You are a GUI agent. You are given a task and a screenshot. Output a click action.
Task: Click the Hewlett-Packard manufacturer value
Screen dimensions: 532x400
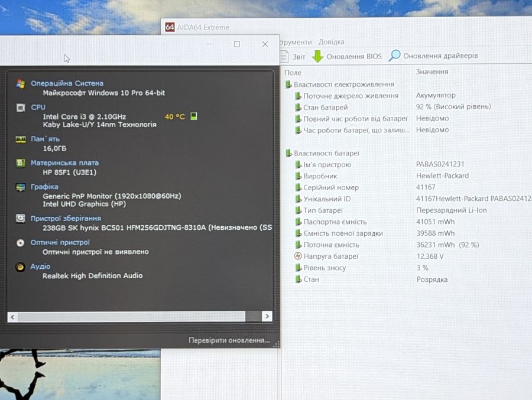(442, 175)
